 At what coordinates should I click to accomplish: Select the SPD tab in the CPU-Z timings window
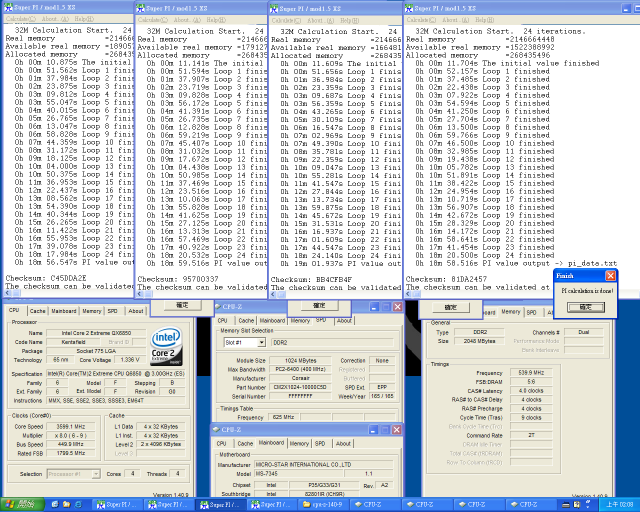tap(531, 312)
